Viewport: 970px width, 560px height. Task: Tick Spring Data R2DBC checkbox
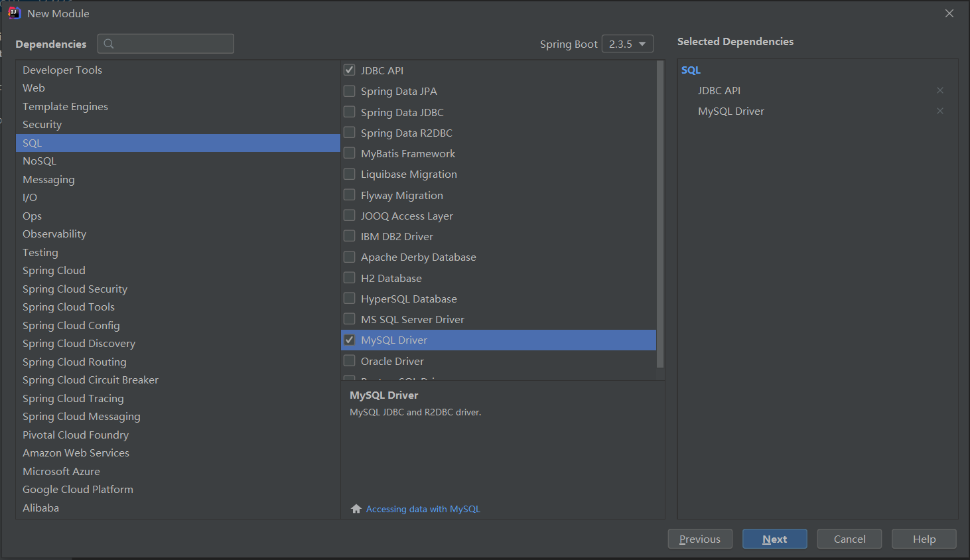[349, 132]
